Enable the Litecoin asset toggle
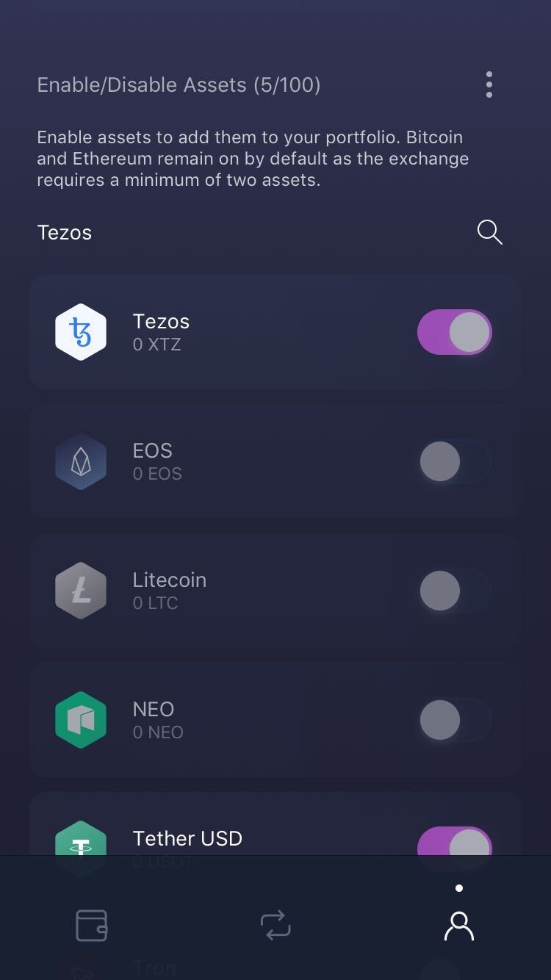 pyautogui.click(x=455, y=591)
